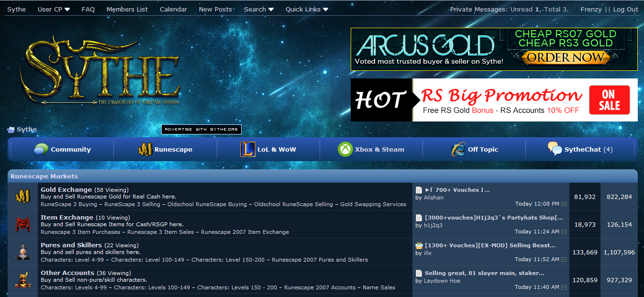Switch to the Xbox & Steam tab
The image size is (644, 297).
[371, 149]
